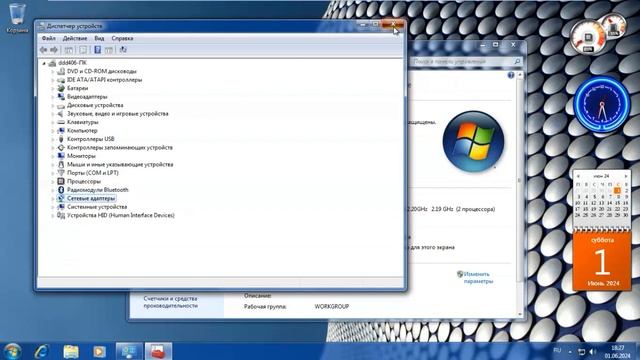Click the Видеоадаптеры icon
The height and width of the screenshot is (360, 640).
(x=61, y=97)
